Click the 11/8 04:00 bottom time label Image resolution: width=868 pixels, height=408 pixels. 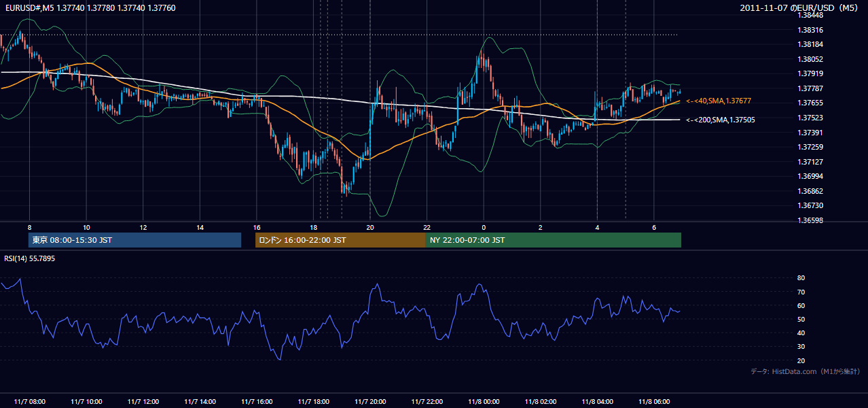pyautogui.click(x=597, y=401)
